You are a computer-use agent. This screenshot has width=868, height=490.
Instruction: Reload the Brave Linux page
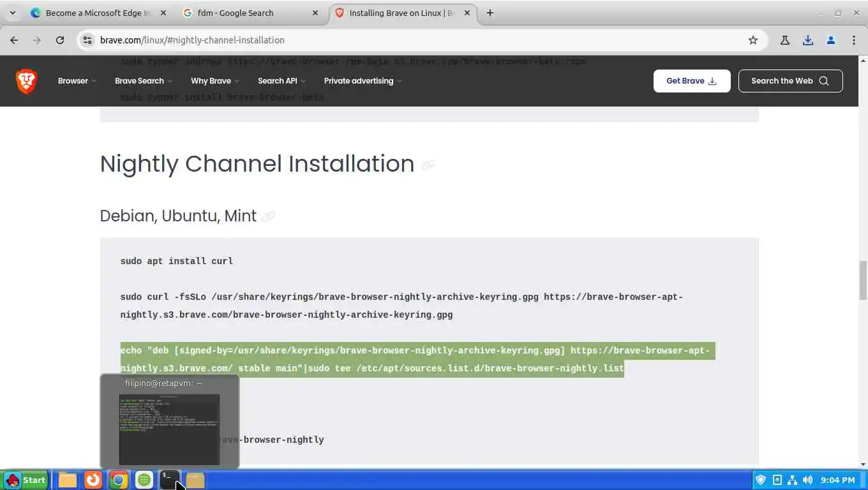60,40
